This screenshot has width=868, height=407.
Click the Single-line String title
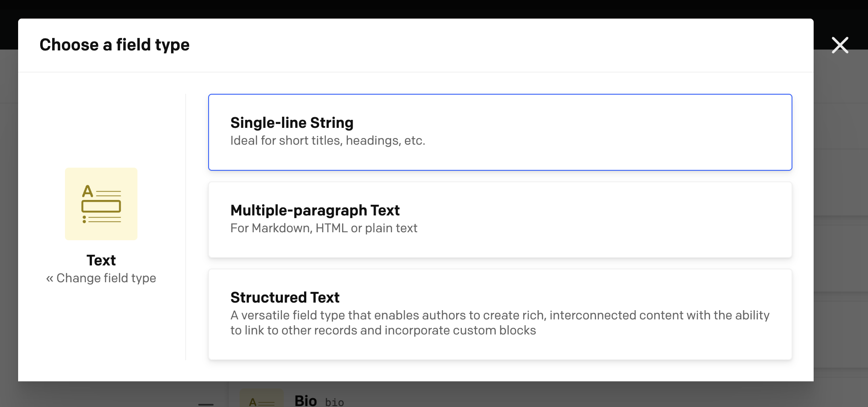point(292,123)
